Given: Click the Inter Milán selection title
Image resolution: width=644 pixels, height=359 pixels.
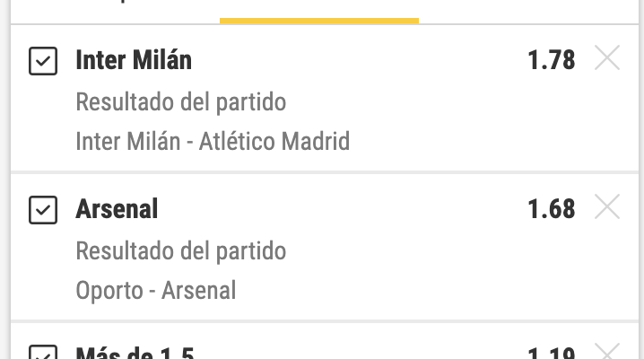Looking at the screenshot, I should point(134,60).
